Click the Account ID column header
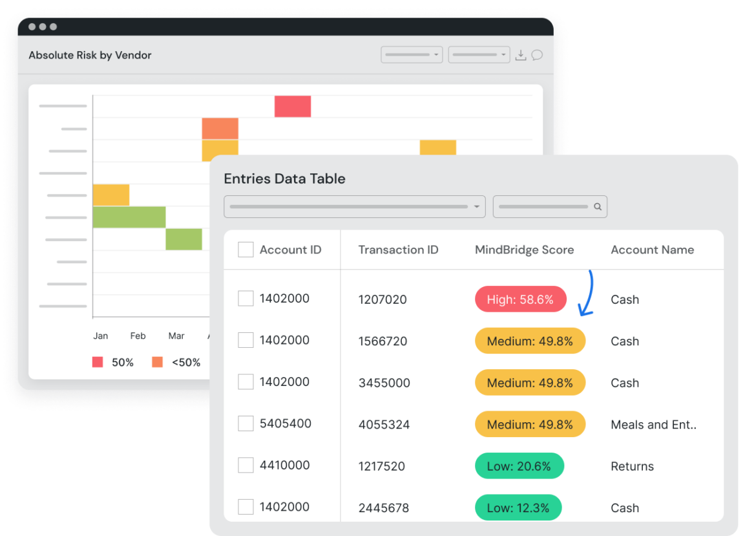 pyautogui.click(x=291, y=250)
